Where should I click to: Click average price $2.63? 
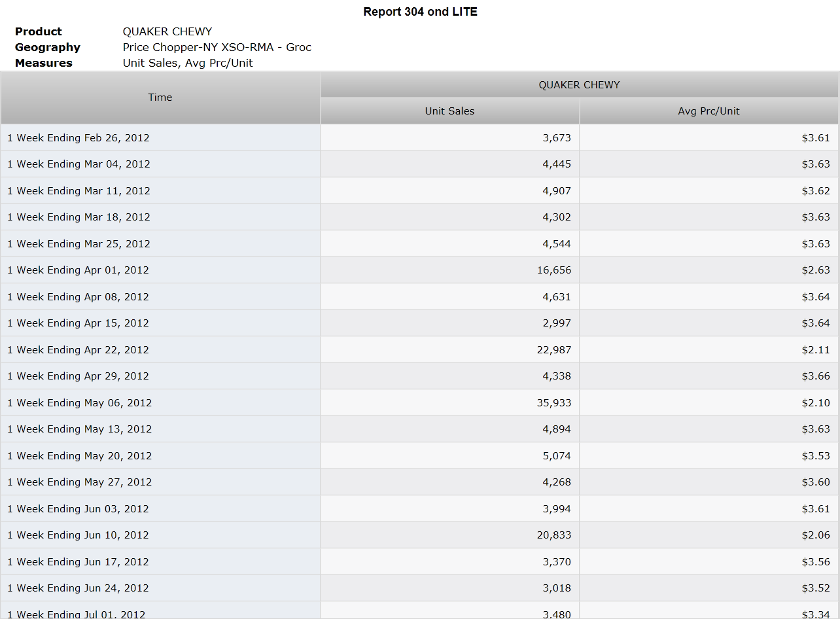pos(816,270)
